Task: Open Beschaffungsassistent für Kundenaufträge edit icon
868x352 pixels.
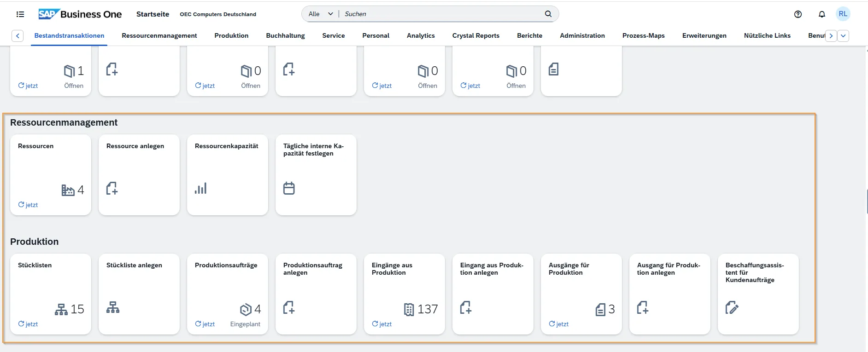Action: click(x=732, y=307)
